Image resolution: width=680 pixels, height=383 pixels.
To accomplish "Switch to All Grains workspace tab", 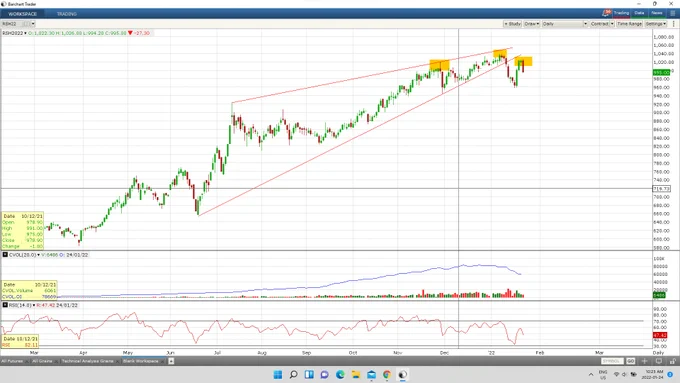I will point(42,361).
